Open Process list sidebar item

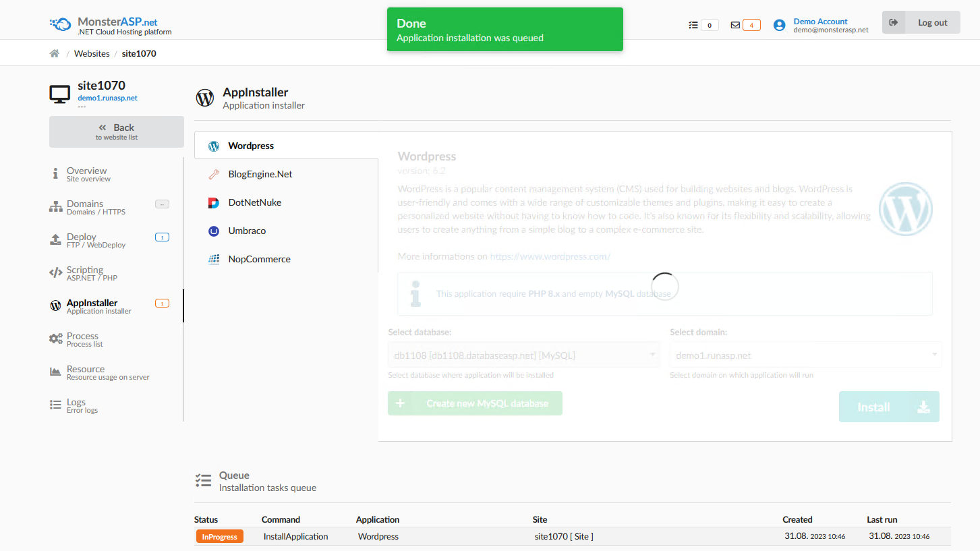[x=115, y=339]
